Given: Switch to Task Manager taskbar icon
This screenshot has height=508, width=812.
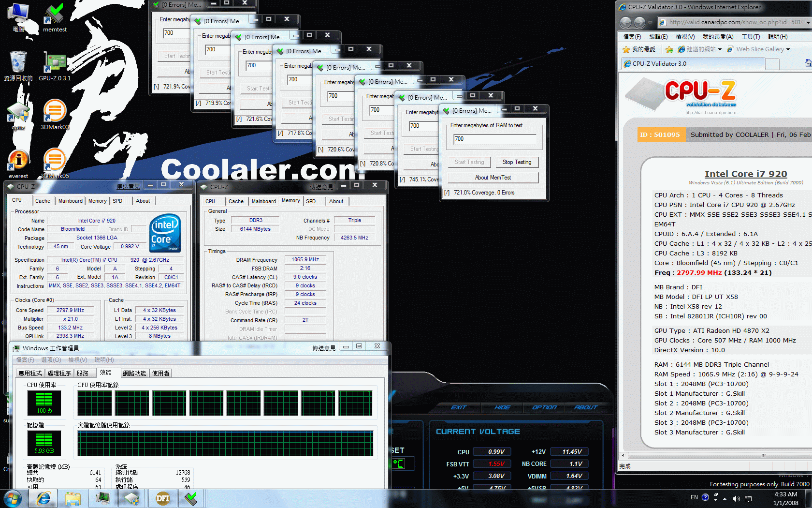Looking at the screenshot, I should pos(102,498).
